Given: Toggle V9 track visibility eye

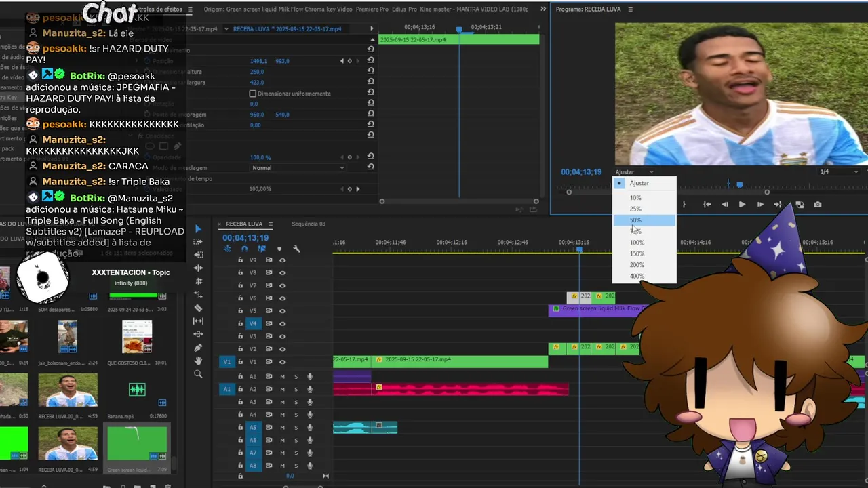Looking at the screenshot, I should [x=282, y=260].
